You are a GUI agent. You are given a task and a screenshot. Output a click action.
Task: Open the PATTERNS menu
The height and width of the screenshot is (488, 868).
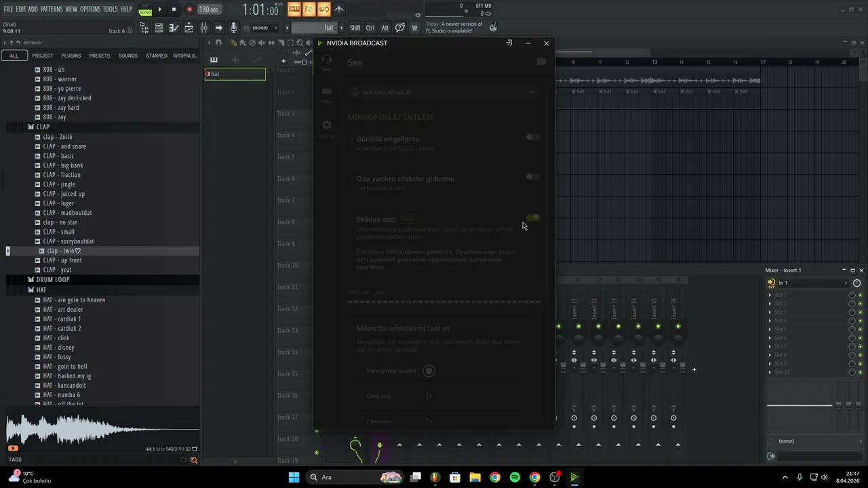coord(52,9)
